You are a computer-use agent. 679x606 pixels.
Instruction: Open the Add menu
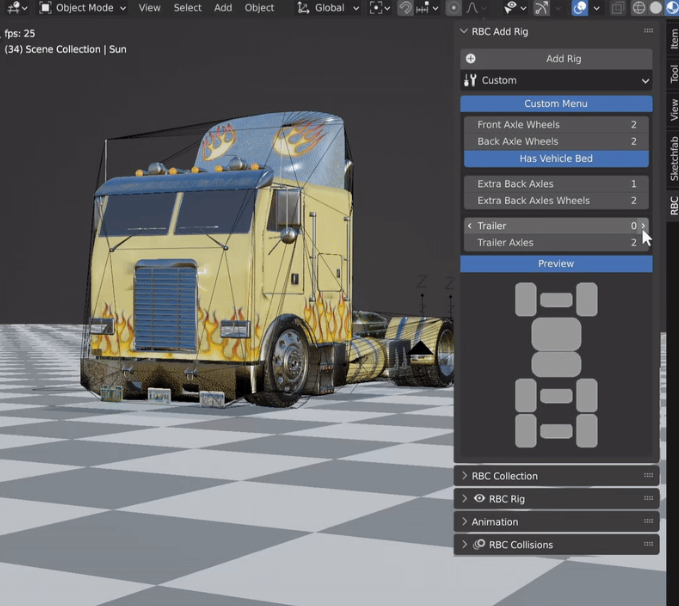pos(223,8)
